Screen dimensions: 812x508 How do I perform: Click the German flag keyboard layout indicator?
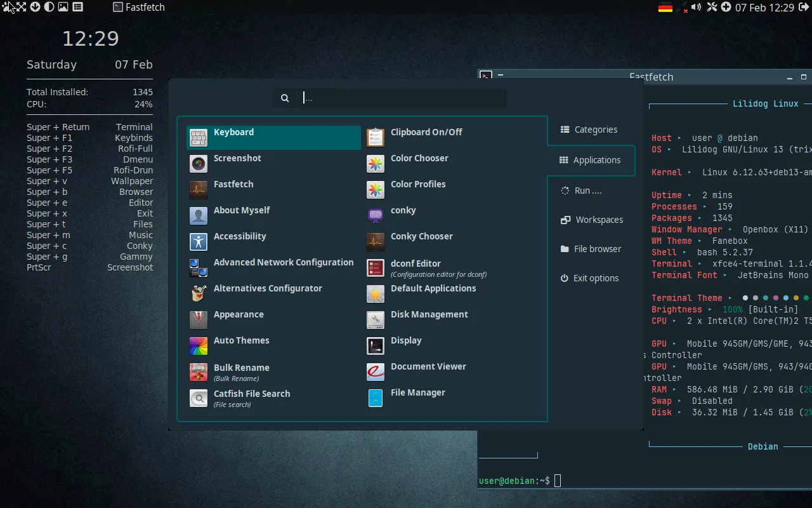point(665,8)
